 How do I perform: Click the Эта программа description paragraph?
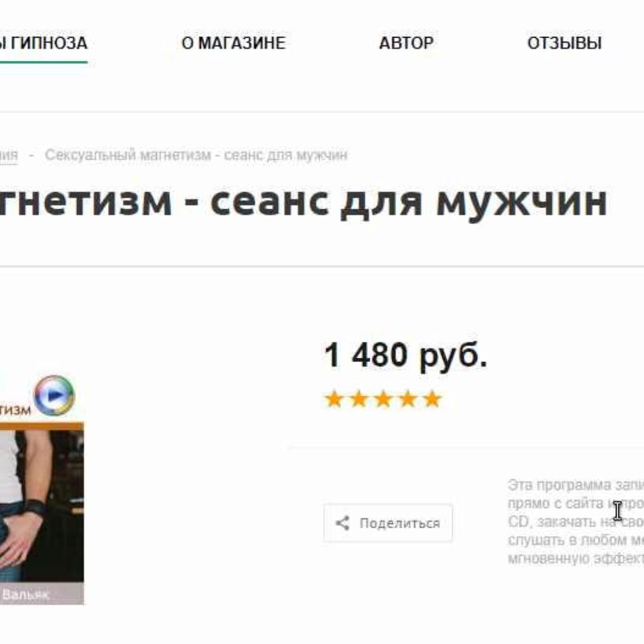[x=576, y=522]
